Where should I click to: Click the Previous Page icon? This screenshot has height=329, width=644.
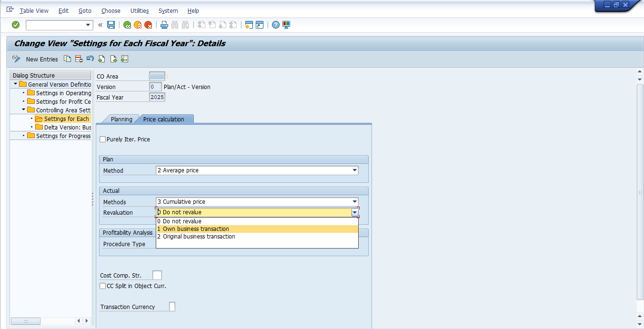[x=212, y=25]
